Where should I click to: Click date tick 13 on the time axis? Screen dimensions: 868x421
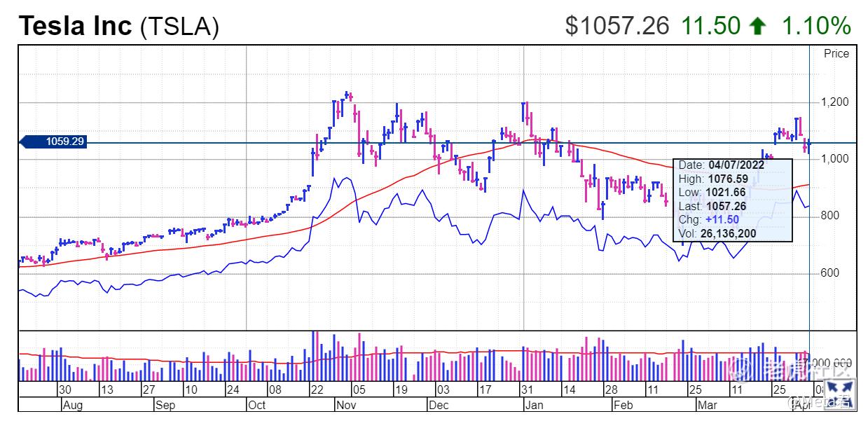point(106,389)
